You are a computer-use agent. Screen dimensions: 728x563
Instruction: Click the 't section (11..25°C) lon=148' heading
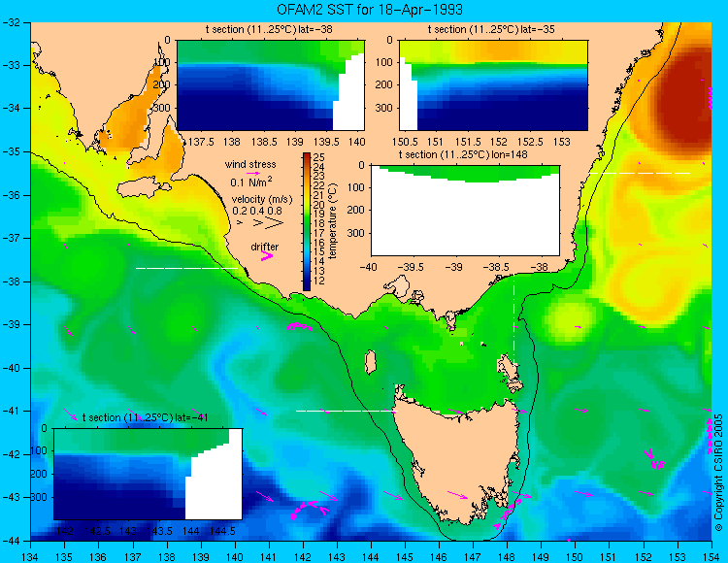pyautogui.click(x=463, y=154)
